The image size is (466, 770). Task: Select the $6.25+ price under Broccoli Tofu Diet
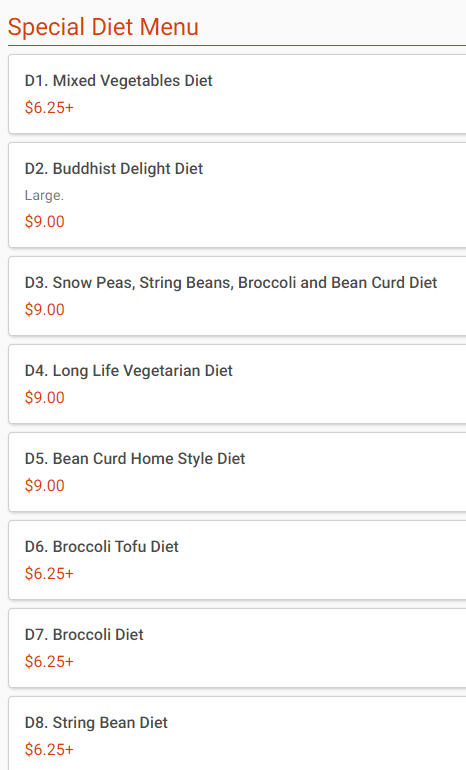[x=49, y=574]
